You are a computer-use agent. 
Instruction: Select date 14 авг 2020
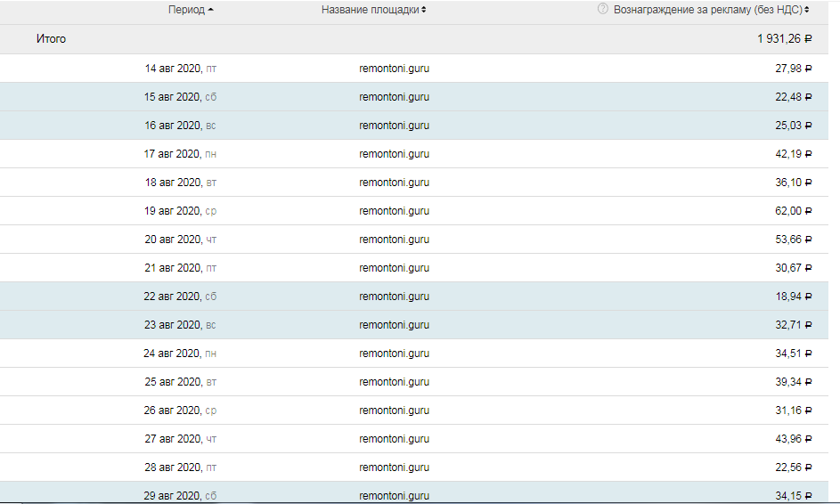tap(173, 68)
